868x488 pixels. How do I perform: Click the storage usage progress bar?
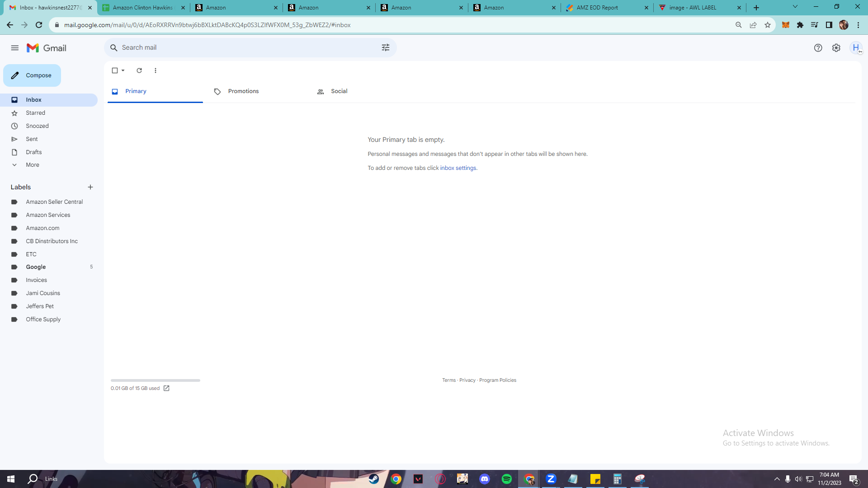(x=156, y=380)
